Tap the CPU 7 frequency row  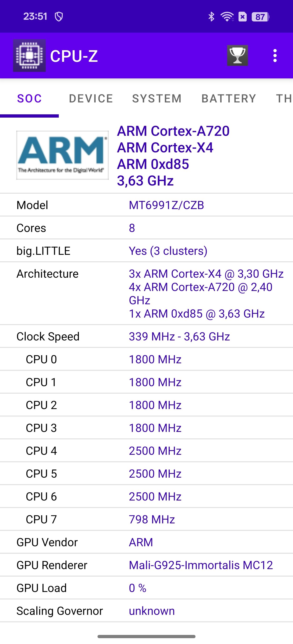[146, 519]
